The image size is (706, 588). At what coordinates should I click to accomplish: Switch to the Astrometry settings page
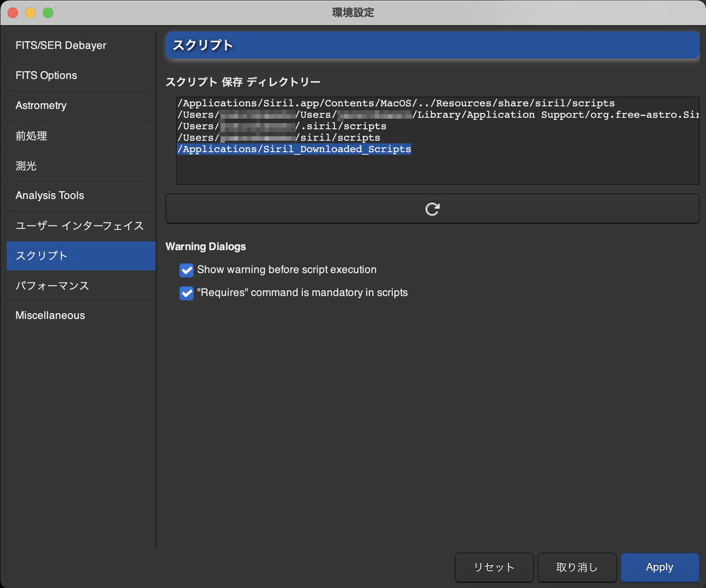pyautogui.click(x=81, y=105)
